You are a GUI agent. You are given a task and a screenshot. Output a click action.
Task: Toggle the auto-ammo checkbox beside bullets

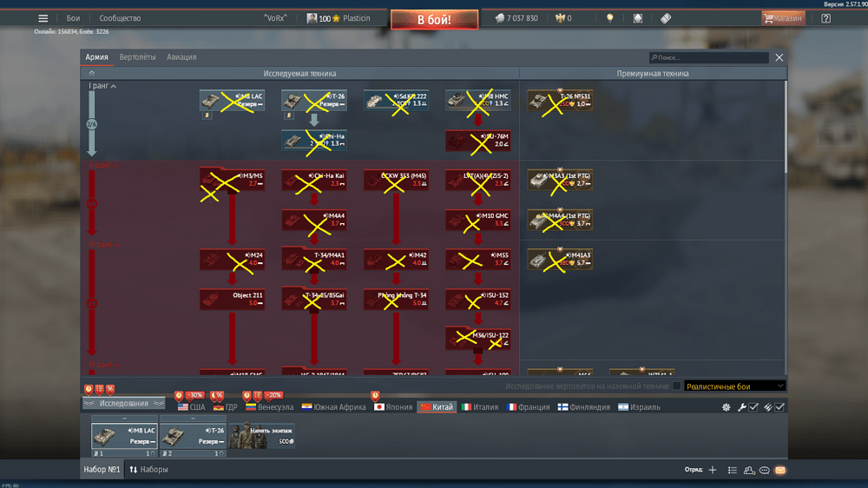coord(779,407)
